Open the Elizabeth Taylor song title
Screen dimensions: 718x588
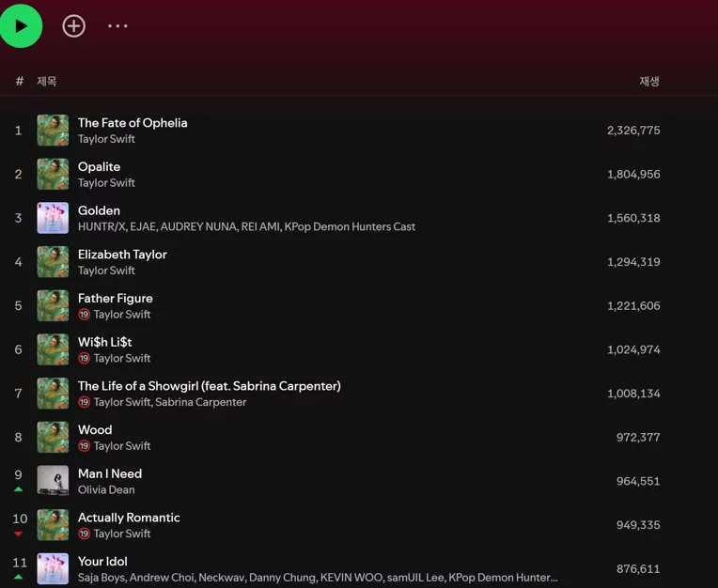(x=122, y=255)
